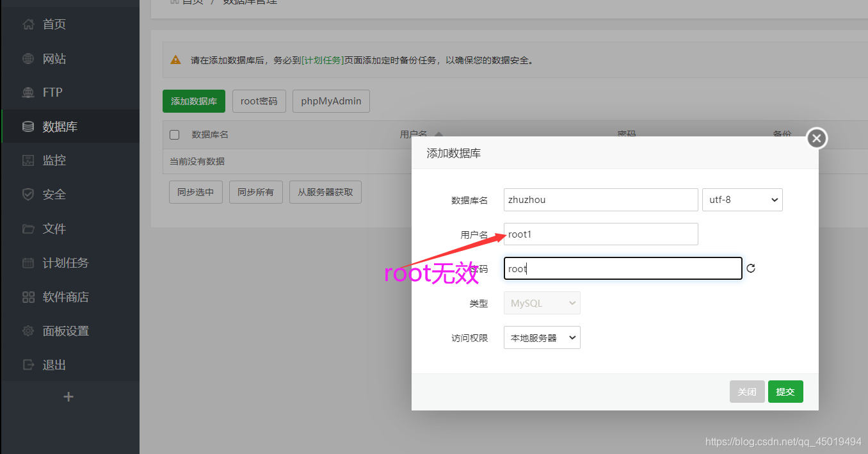
Task: Click the password refresh icon in the dialog
Action: pyautogui.click(x=750, y=268)
